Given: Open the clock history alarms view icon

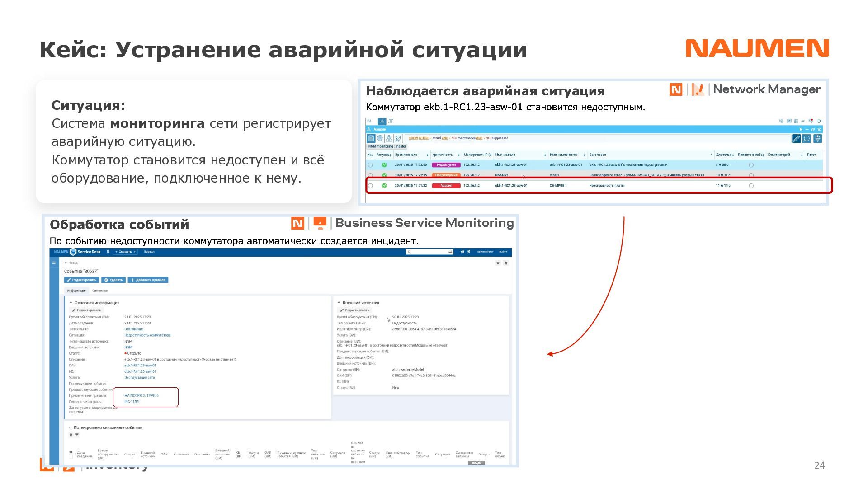Looking at the screenshot, I should point(380,138).
